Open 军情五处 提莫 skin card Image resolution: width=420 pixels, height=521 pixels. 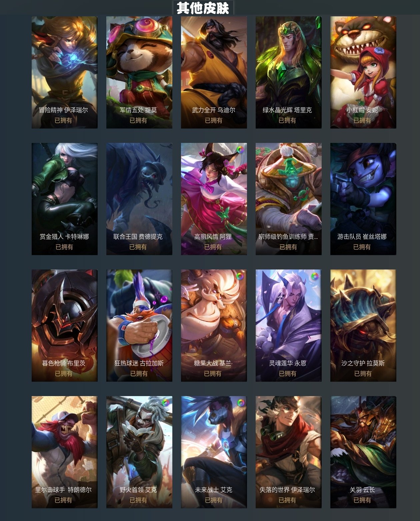139,72
